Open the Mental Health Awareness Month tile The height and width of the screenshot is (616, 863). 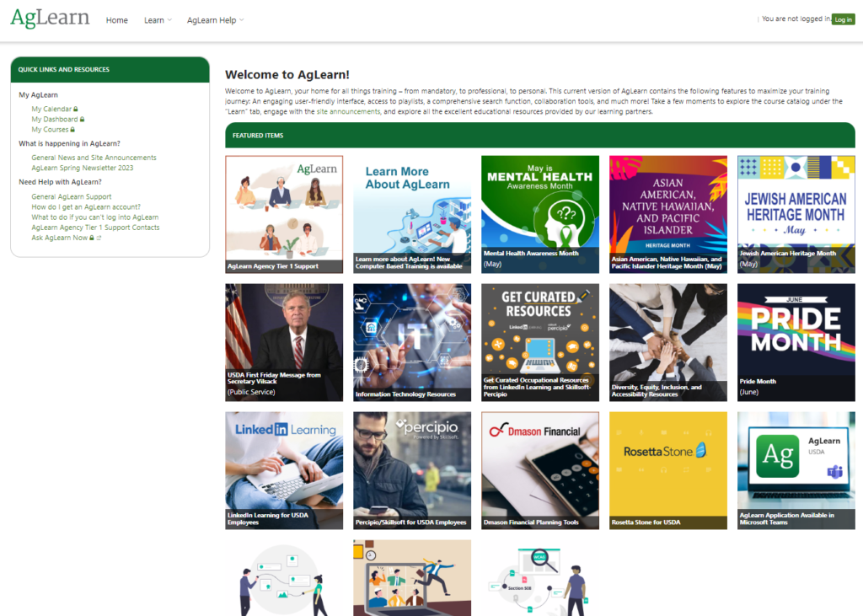tap(540, 214)
